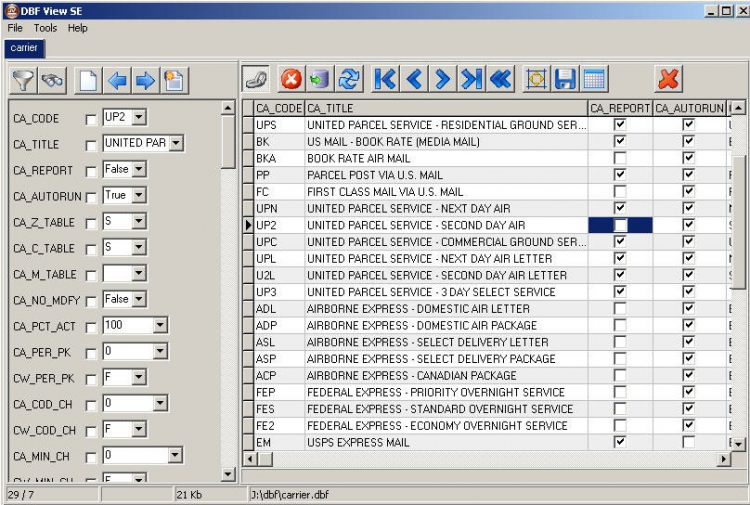This screenshot has width=750, height=505.
Task: Click the table vertical scrollbar thumb
Action: (739, 223)
